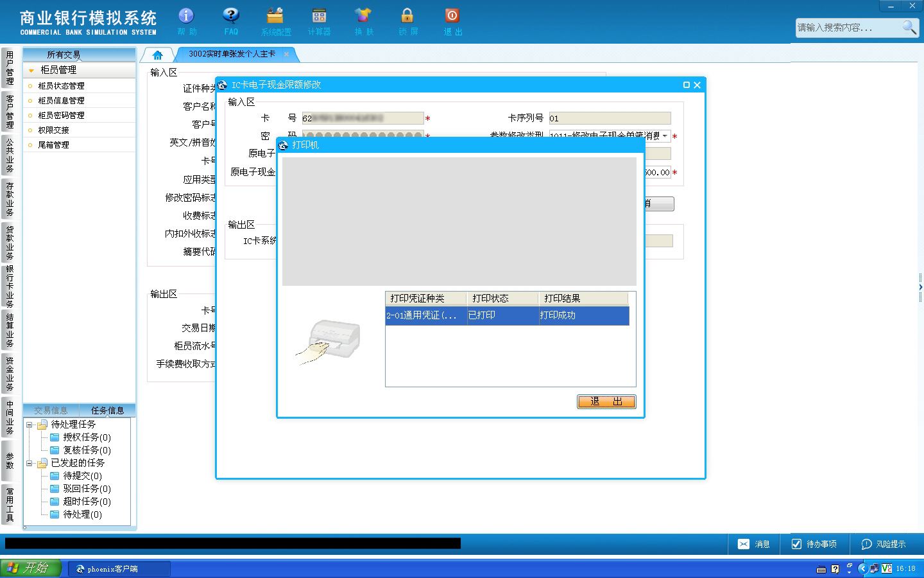Open the 公共业务 side tab

point(10,155)
